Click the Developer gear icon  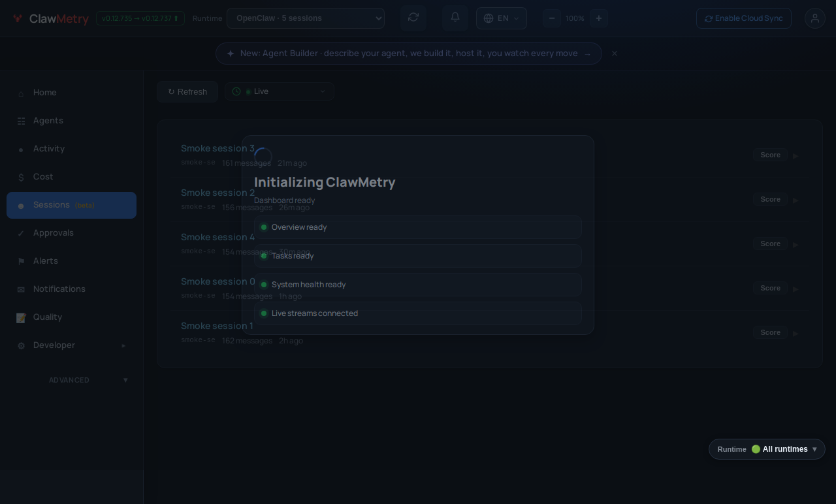[21, 346]
